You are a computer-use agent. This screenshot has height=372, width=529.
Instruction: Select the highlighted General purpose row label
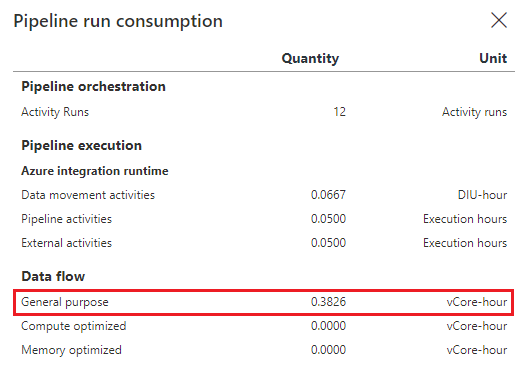coord(65,302)
